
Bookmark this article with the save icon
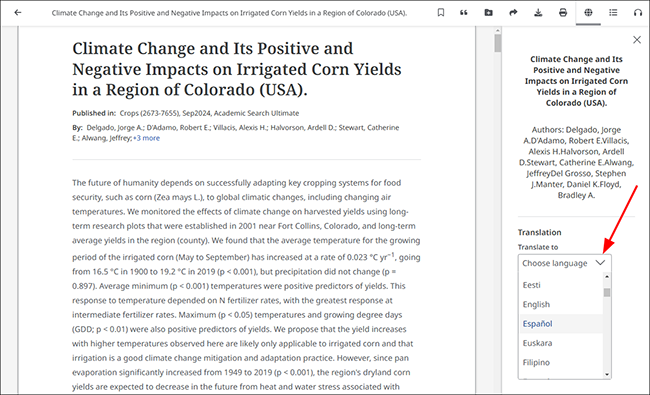pos(441,12)
